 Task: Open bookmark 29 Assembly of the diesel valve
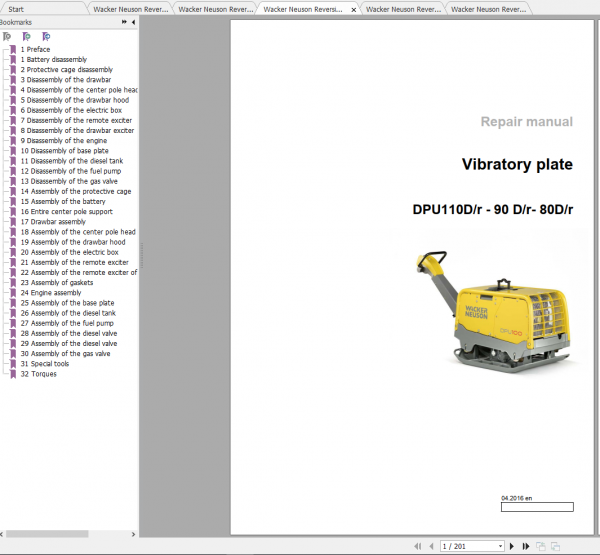tap(69, 343)
